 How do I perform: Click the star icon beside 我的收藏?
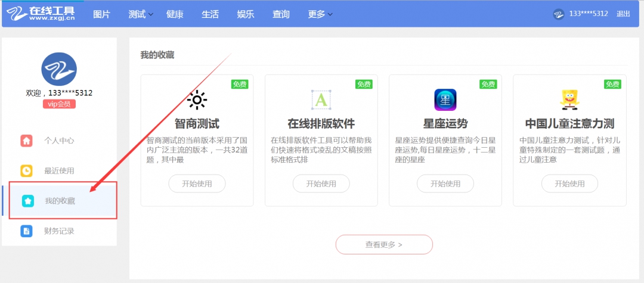(27, 201)
